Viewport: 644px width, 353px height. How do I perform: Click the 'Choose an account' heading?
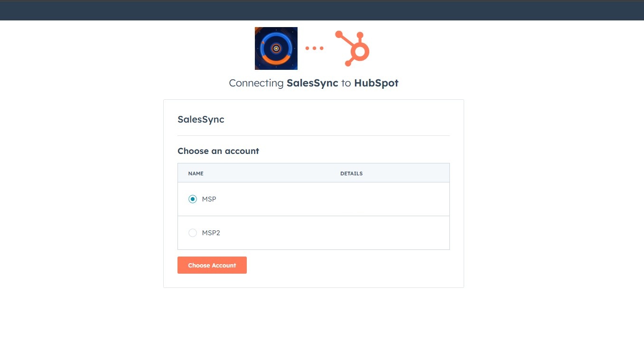(218, 151)
